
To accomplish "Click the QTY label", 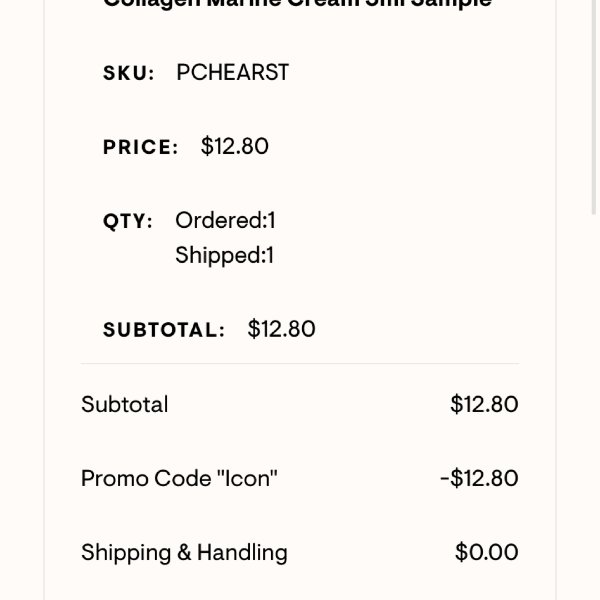I will [x=128, y=221].
